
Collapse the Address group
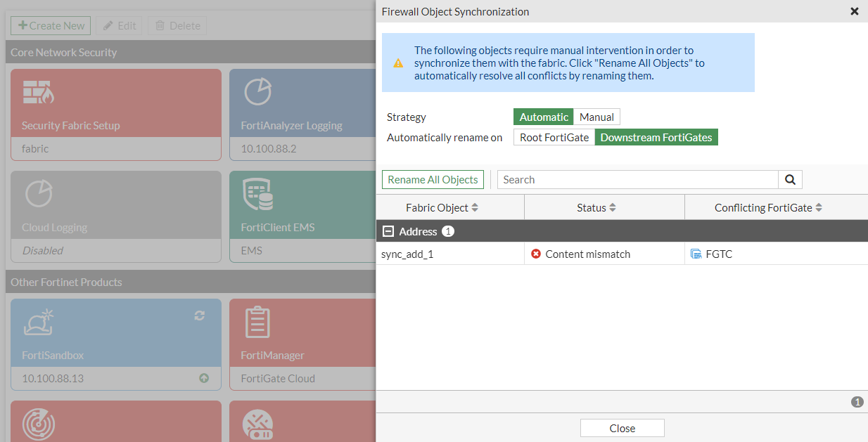tap(387, 231)
